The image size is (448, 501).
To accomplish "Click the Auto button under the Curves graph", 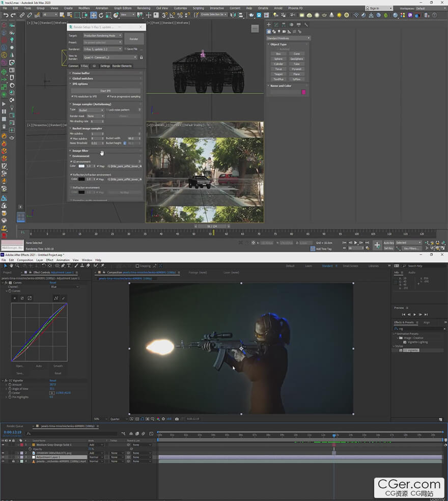I will pos(39,366).
